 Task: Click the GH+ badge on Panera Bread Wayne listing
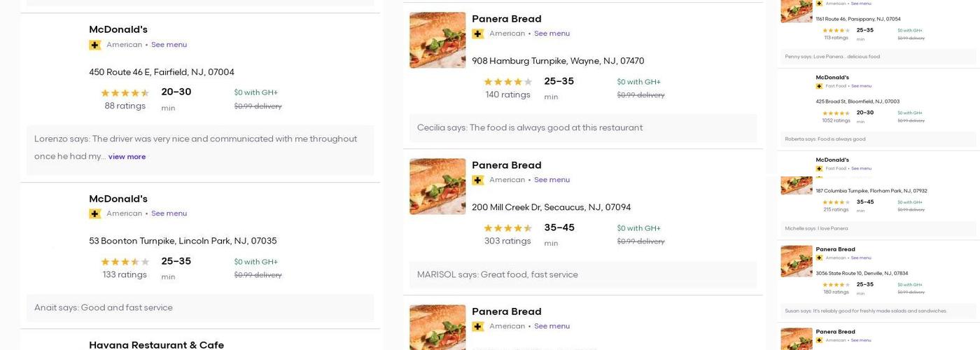(x=478, y=34)
